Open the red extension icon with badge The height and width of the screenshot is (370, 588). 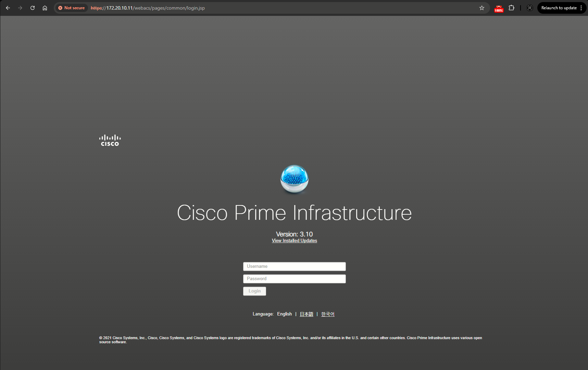click(499, 8)
